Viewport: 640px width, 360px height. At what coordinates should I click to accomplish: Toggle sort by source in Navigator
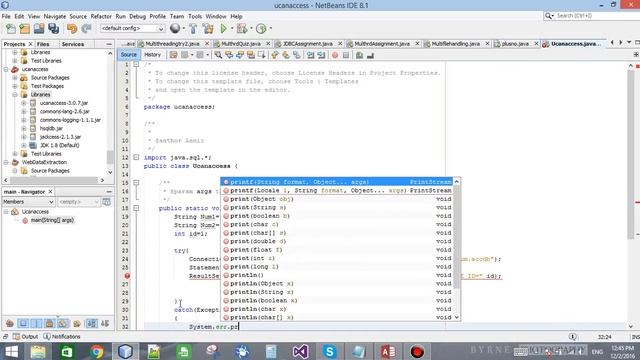pos(105,324)
